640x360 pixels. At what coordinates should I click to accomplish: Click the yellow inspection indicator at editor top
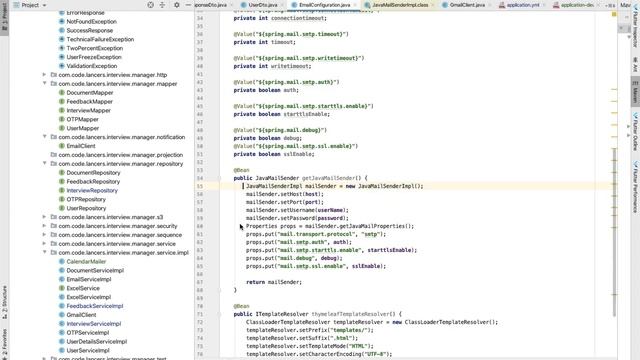pos(614,14)
